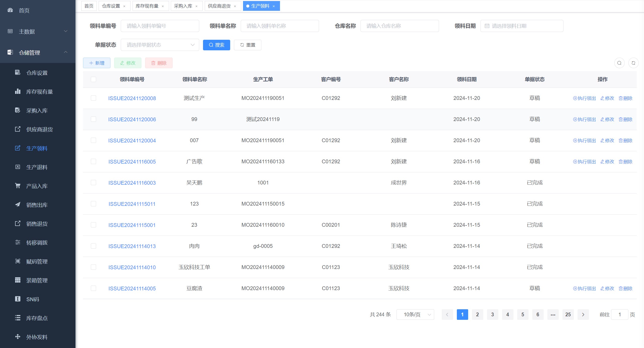The height and width of the screenshot is (348, 644).
Task: Click the blue 搜索 button
Action: coord(217,45)
